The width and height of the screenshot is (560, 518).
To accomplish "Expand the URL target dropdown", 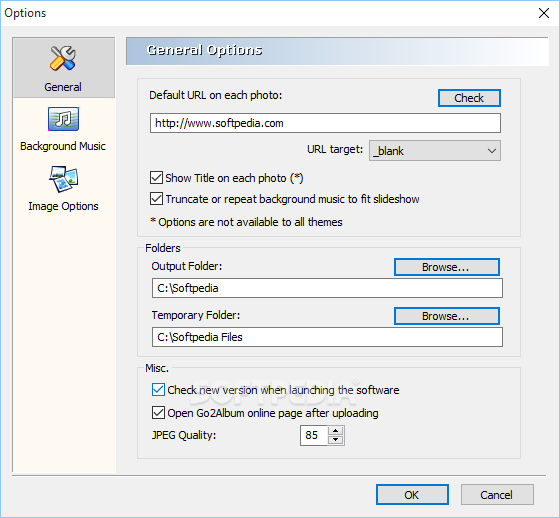I will (x=435, y=151).
